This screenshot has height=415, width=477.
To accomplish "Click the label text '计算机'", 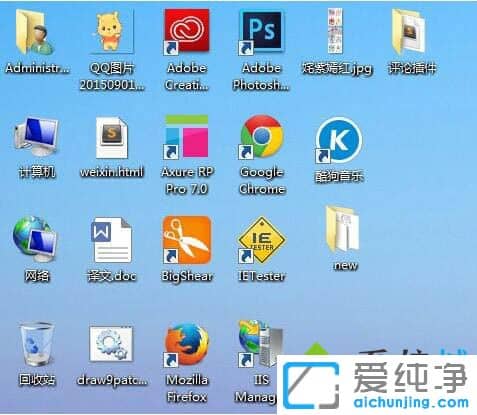I will pos(37,172).
